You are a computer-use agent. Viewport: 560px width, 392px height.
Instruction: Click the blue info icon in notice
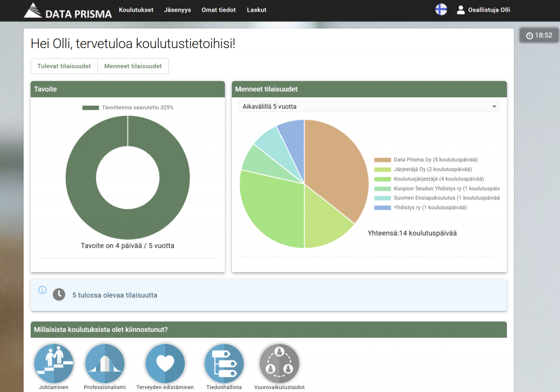point(42,290)
